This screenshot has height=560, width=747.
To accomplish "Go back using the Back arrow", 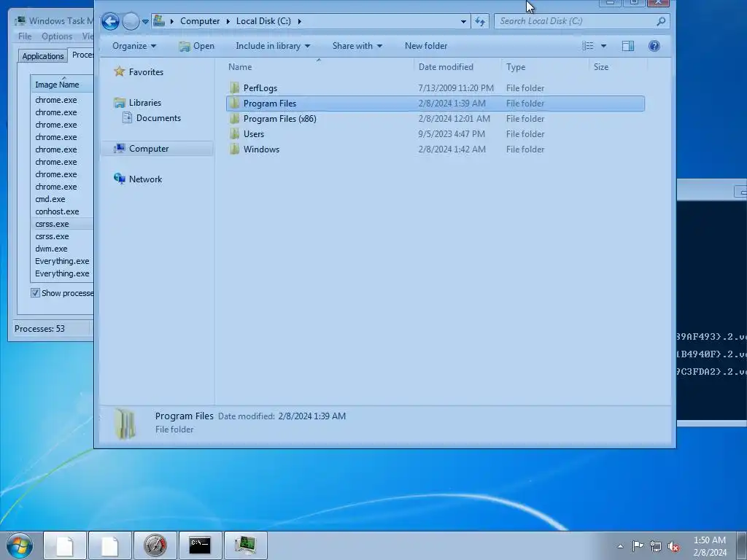I will click(111, 21).
